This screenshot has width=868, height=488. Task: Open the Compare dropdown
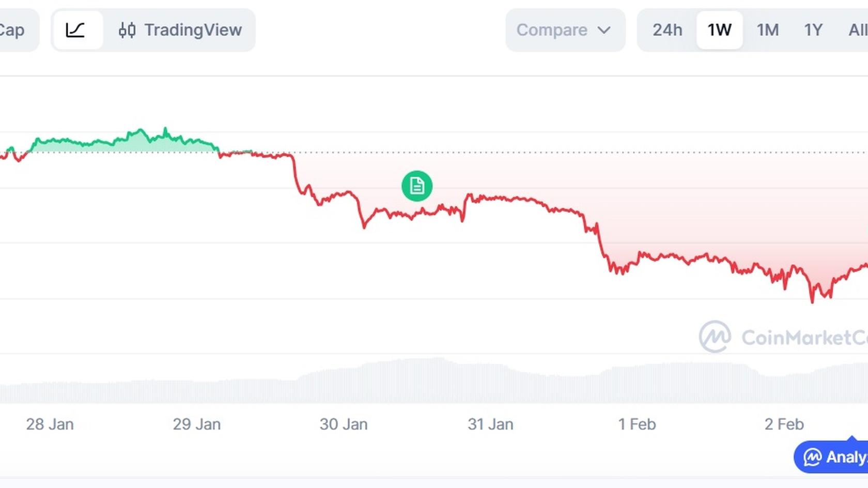[552, 30]
